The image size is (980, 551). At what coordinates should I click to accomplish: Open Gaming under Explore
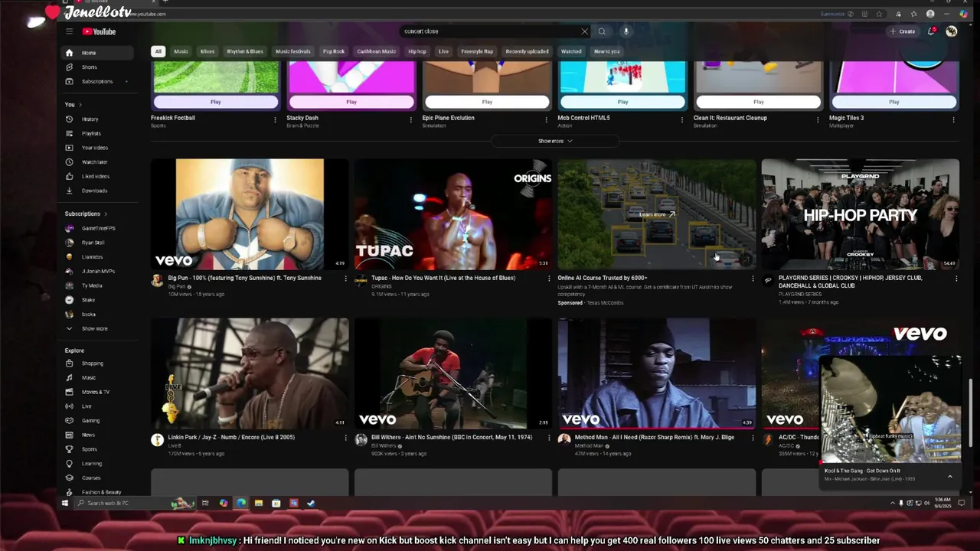90,420
